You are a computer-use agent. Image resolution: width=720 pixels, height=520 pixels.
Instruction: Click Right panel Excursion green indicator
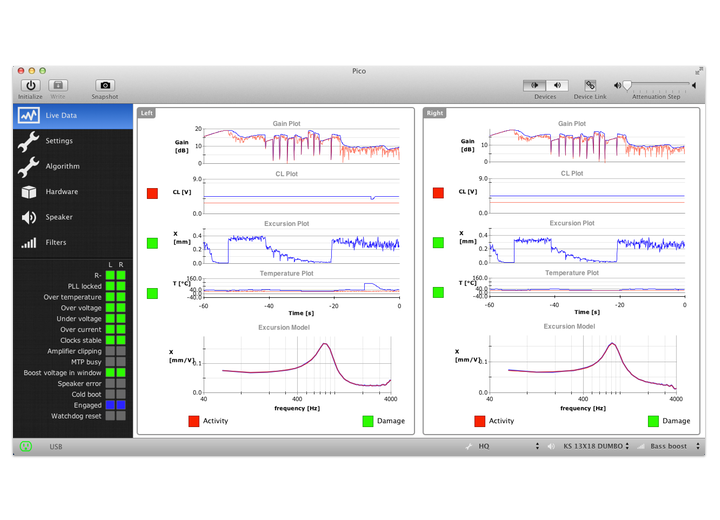(x=439, y=243)
